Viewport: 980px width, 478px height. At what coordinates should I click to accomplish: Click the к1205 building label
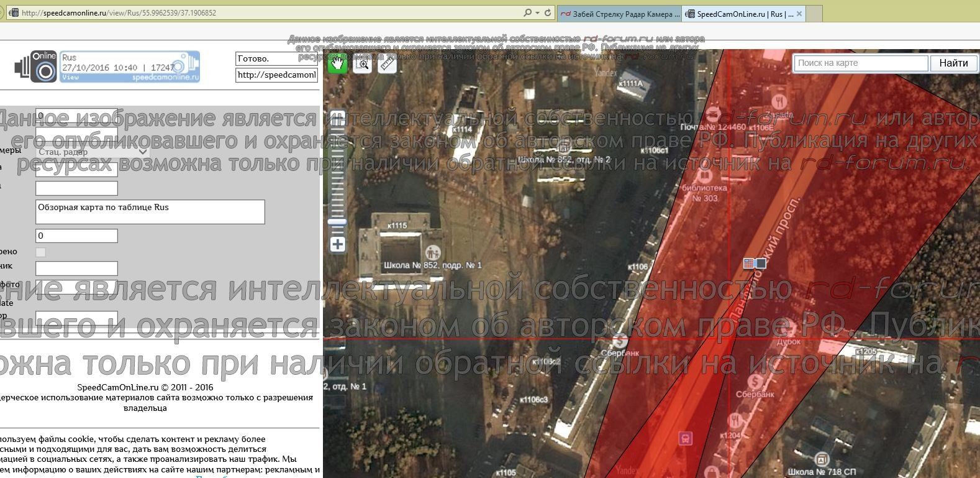pyautogui.click(x=866, y=352)
